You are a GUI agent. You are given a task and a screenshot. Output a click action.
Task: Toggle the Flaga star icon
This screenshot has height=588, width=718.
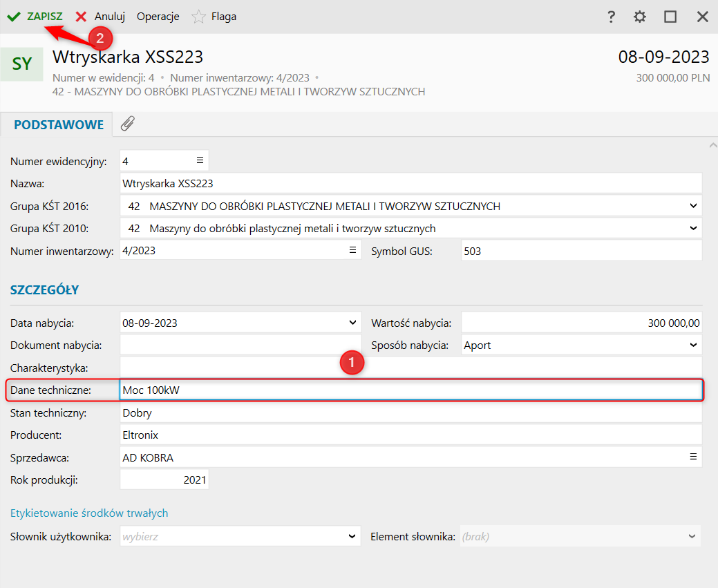(199, 17)
